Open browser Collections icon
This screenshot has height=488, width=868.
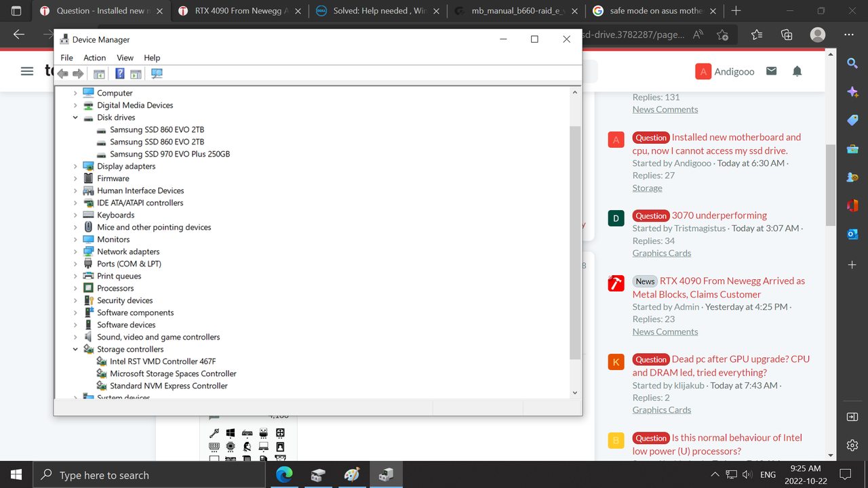(787, 35)
